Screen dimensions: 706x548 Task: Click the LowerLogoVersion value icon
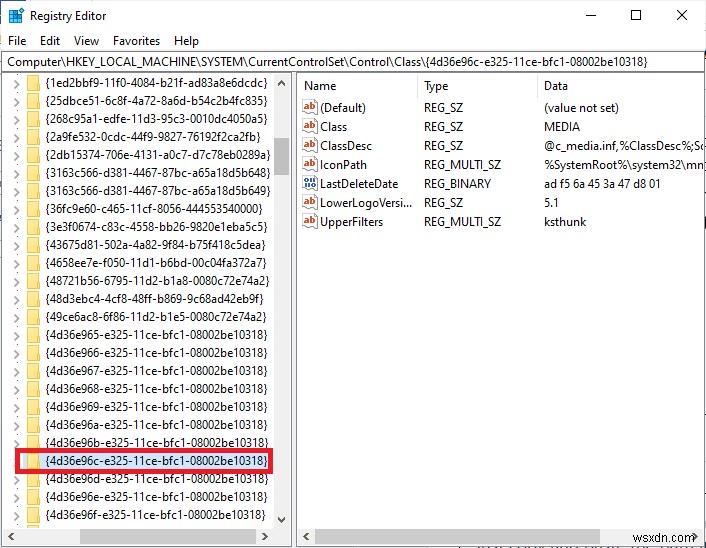point(309,202)
